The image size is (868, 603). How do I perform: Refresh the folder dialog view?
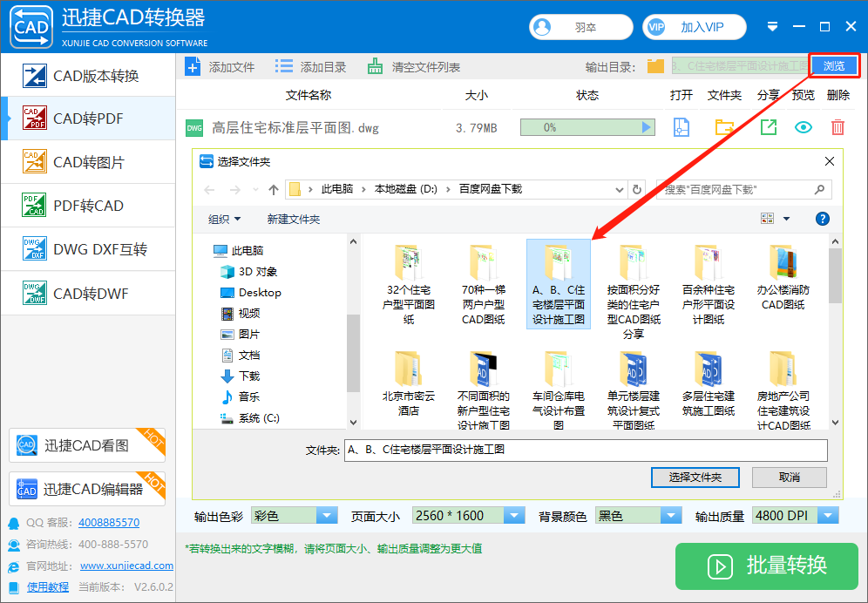(636, 190)
